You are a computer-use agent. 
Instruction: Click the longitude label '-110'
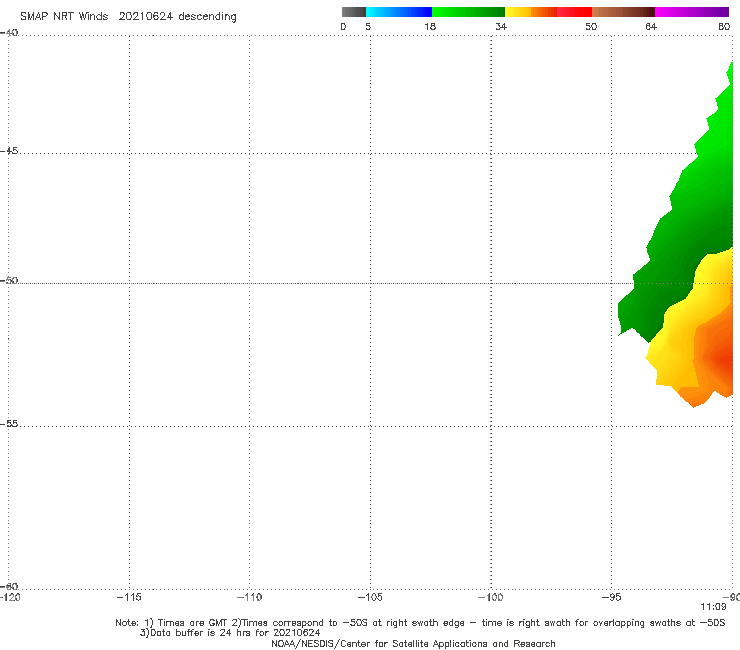pyautogui.click(x=249, y=598)
